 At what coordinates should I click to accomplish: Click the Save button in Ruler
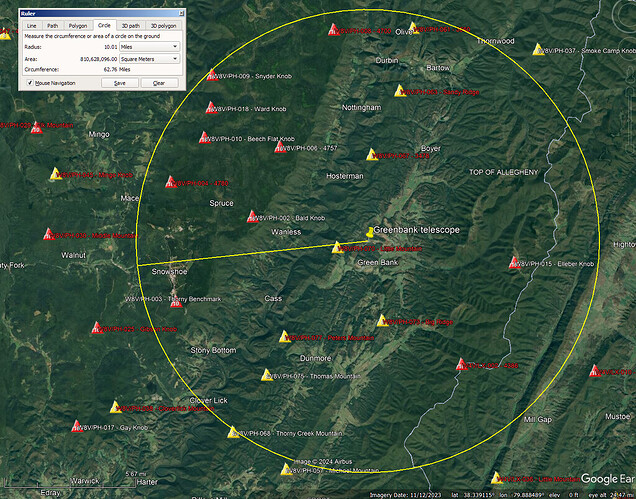click(x=120, y=83)
